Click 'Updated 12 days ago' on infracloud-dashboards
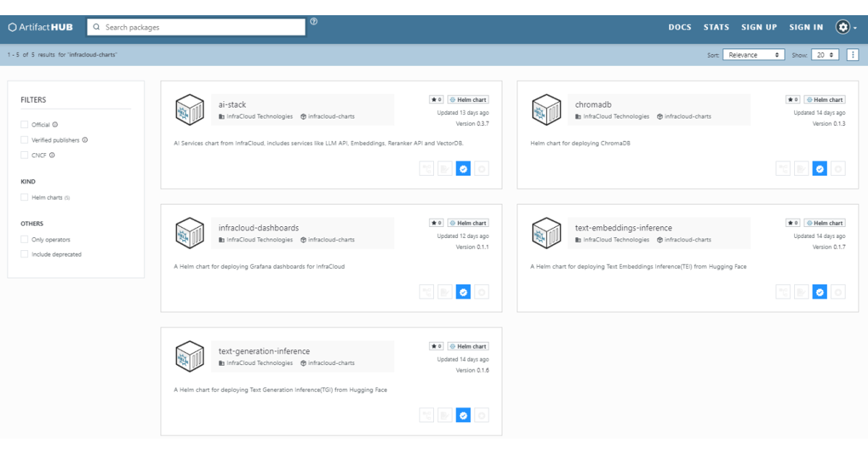The image size is (868, 454). click(x=463, y=236)
